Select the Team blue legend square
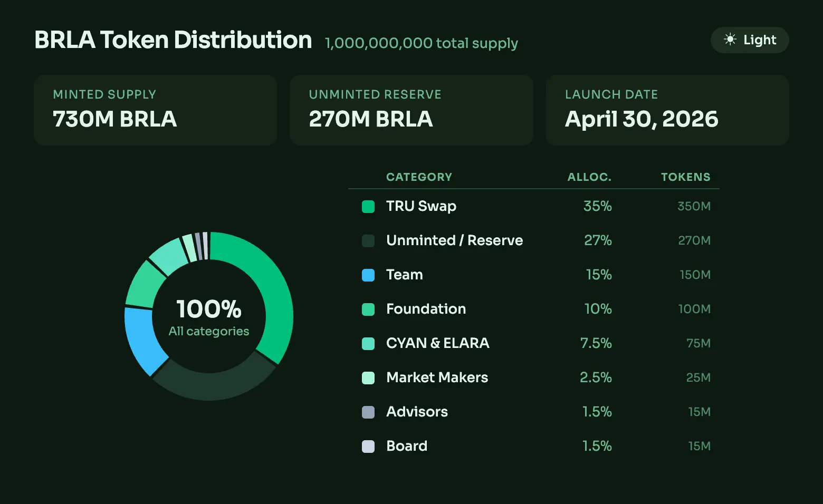 (x=368, y=275)
